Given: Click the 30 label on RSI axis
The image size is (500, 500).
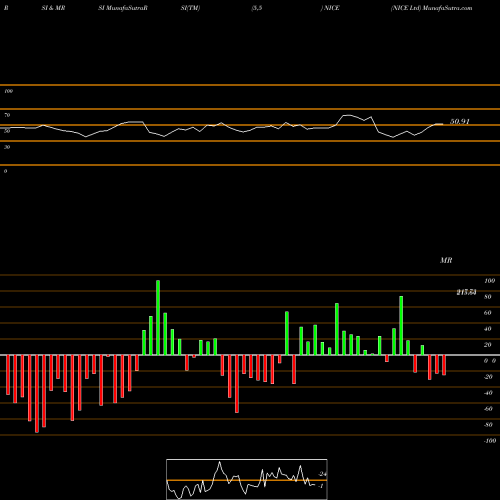Looking at the screenshot, I should point(7,147).
